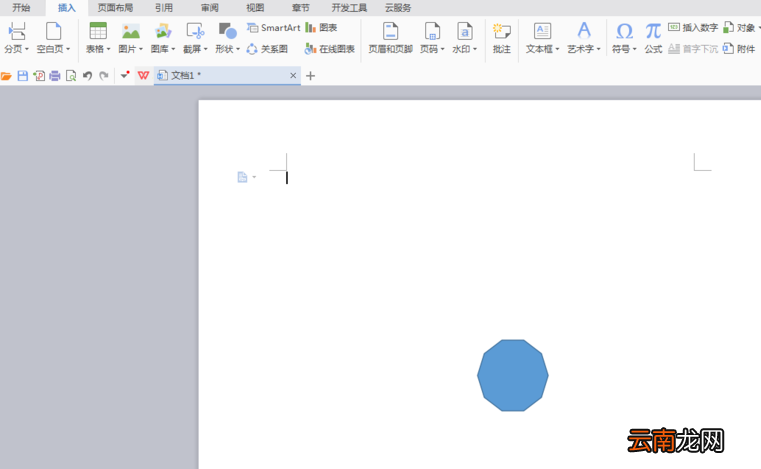
Task: Insert a page break with 分页 icon
Action: click(17, 31)
